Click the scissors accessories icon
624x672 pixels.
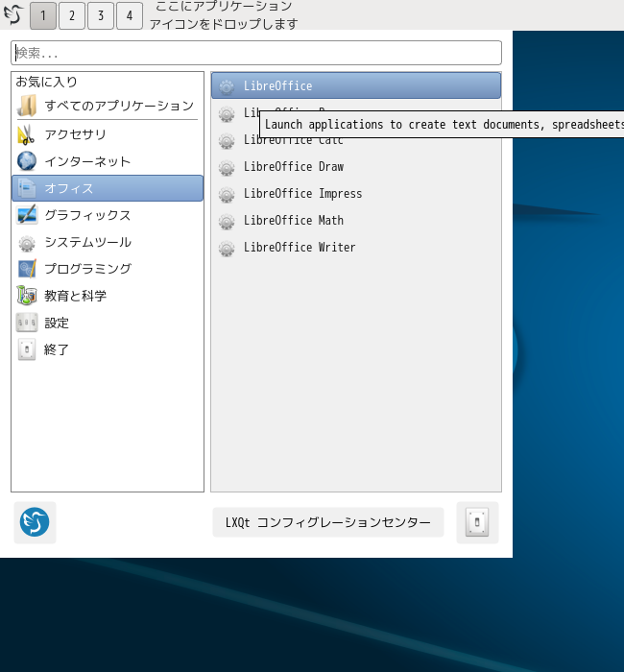click(27, 134)
